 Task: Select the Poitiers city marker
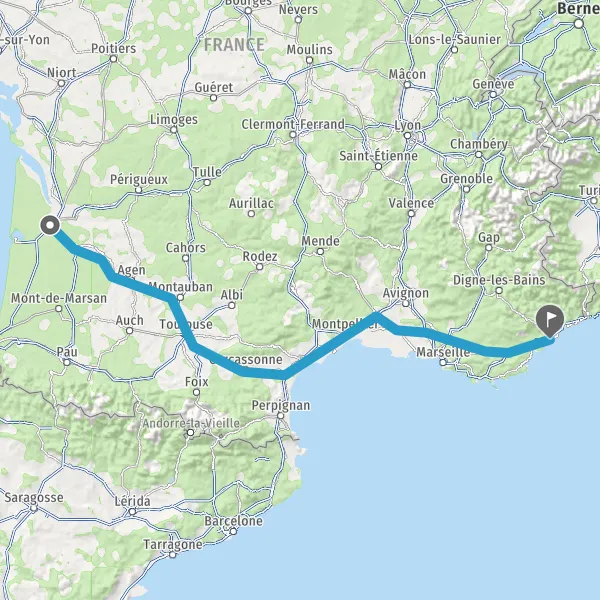(113, 59)
